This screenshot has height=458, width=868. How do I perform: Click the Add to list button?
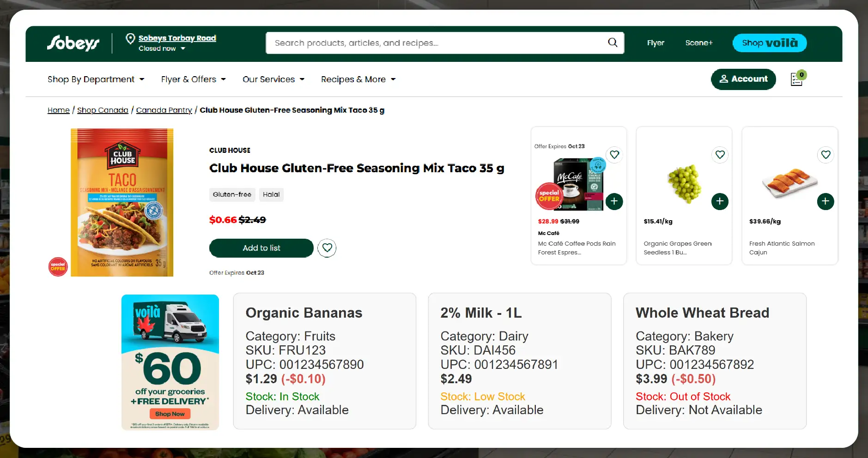(261, 248)
